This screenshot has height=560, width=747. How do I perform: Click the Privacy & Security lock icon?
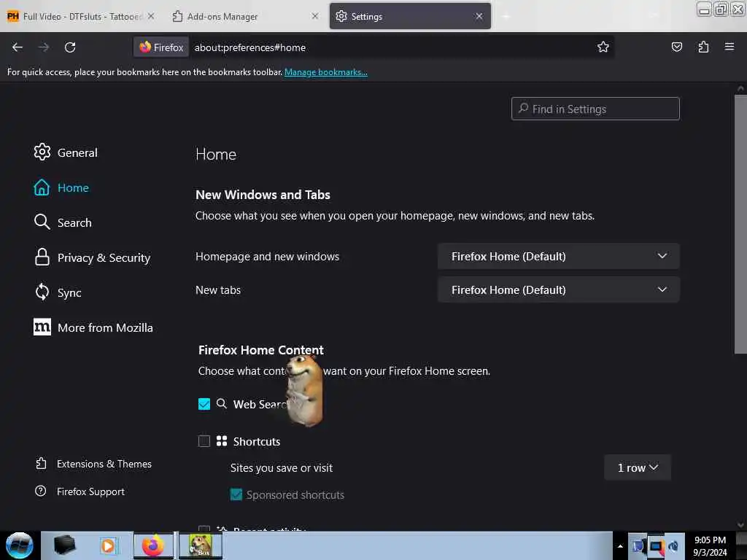[42, 257]
